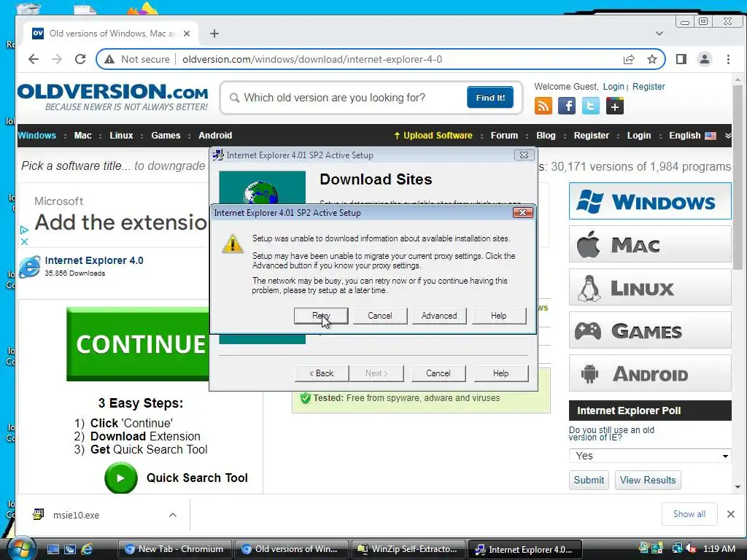
Task: Close the downloads bar
Action: (731, 514)
